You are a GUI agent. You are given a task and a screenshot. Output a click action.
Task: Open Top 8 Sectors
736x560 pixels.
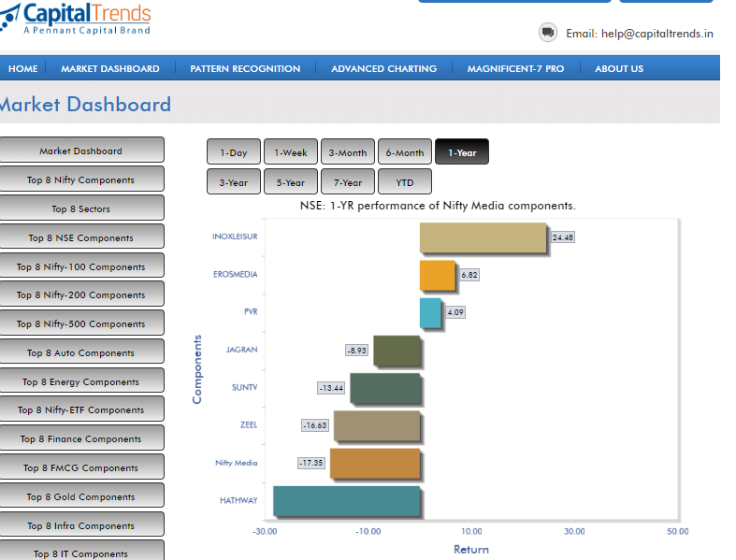(x=80, y=208)
